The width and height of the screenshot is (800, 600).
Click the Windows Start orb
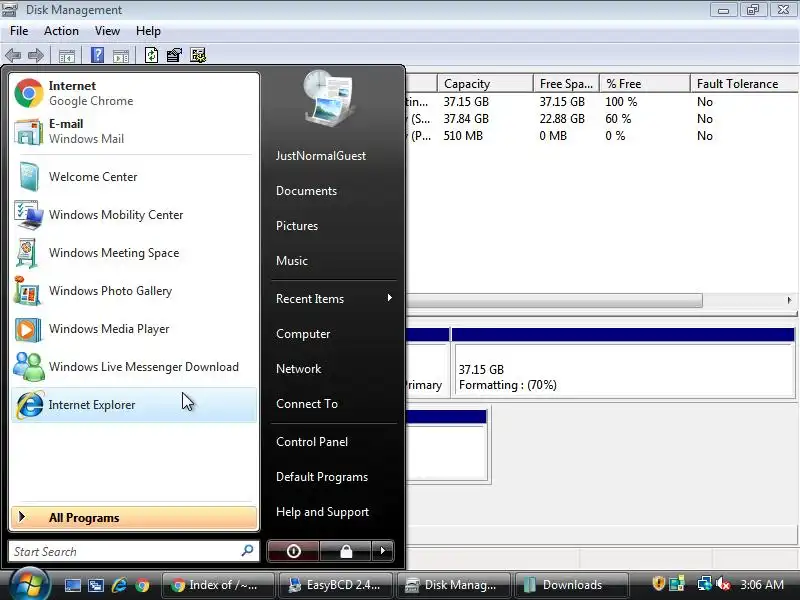(29, 584)
